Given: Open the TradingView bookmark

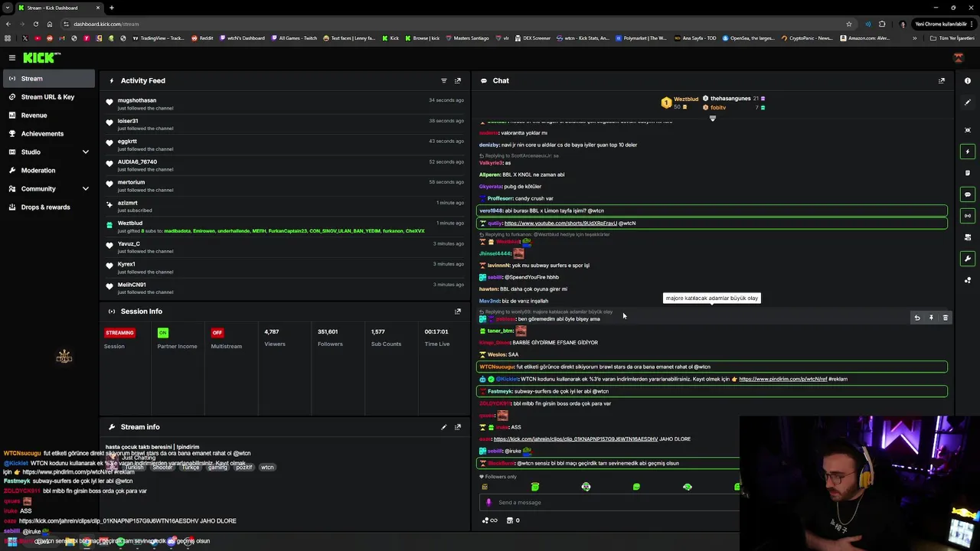Looking at the screenshot, I should pos(158,38).
